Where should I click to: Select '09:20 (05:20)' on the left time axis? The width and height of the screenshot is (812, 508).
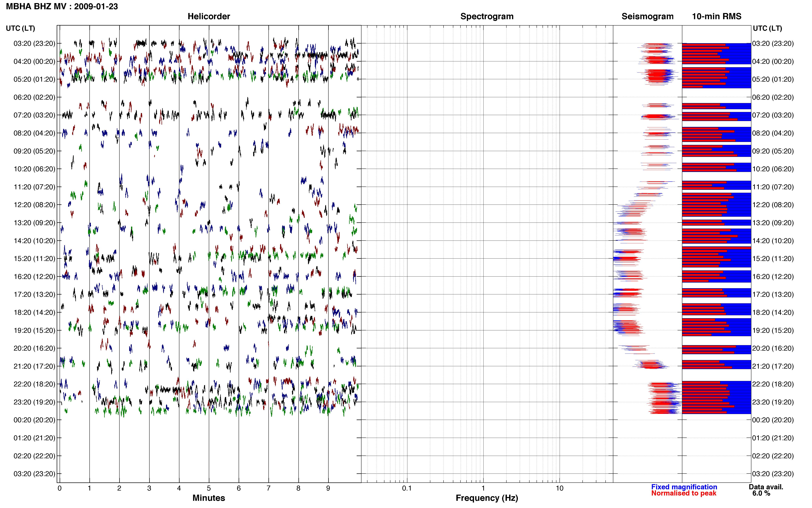34,151
